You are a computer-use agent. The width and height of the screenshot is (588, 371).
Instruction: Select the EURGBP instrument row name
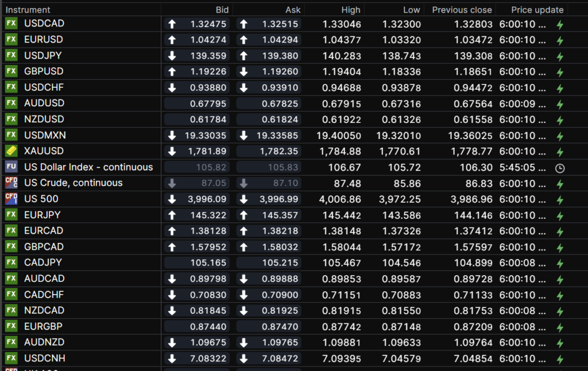[44, 326]
